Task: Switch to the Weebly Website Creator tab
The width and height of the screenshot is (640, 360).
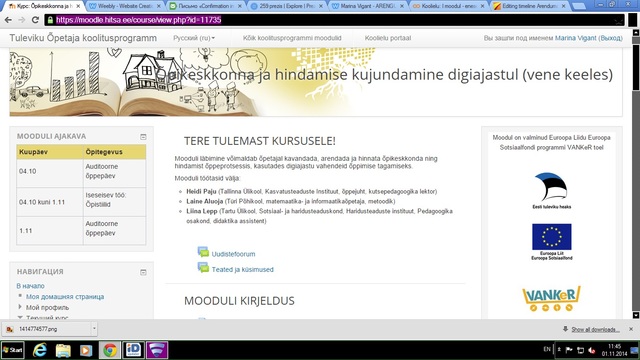Action: (124, 6)
